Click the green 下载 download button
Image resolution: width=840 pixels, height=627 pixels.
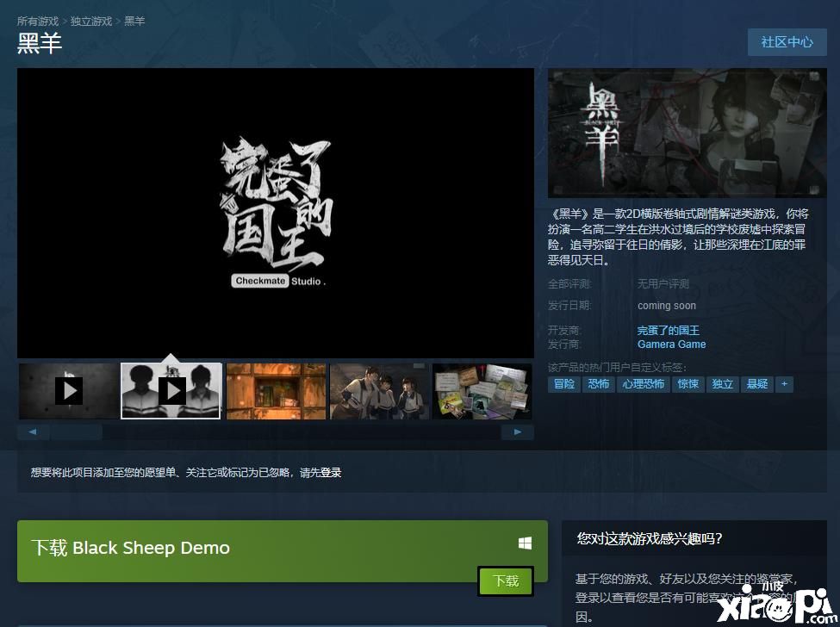506,581
